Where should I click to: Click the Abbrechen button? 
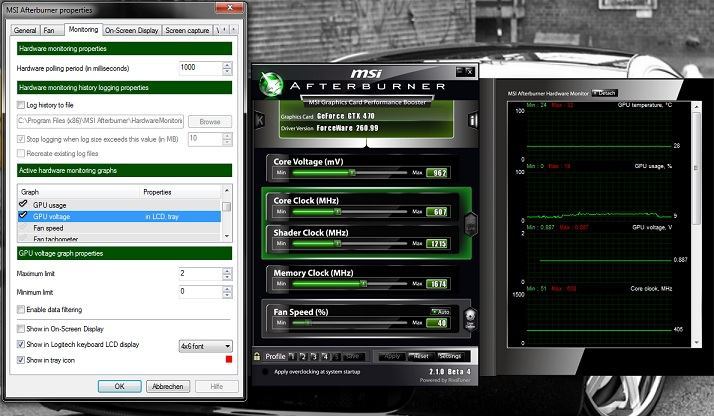(168, 386)
